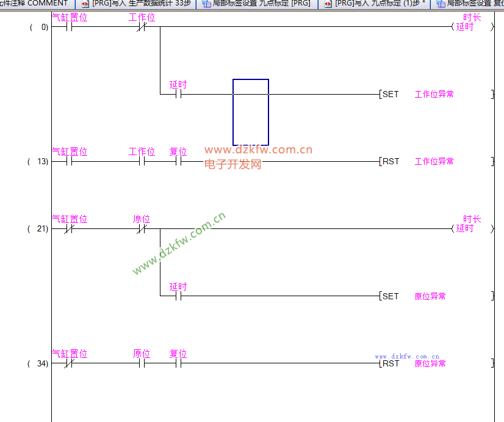Image resolution: width=504 pixels, height=422 pixels.
Task: Click the program icon on 生产数据统计 tab
Action: coord(85,4)
